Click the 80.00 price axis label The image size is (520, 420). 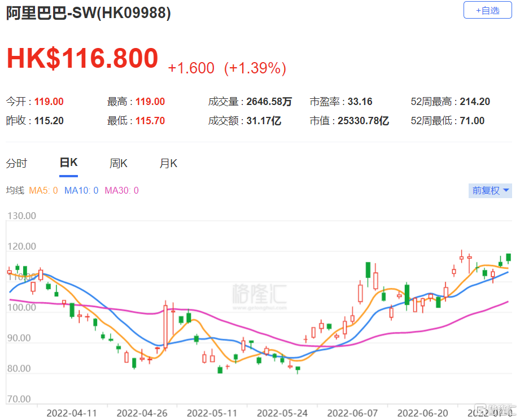pos(19,368)
